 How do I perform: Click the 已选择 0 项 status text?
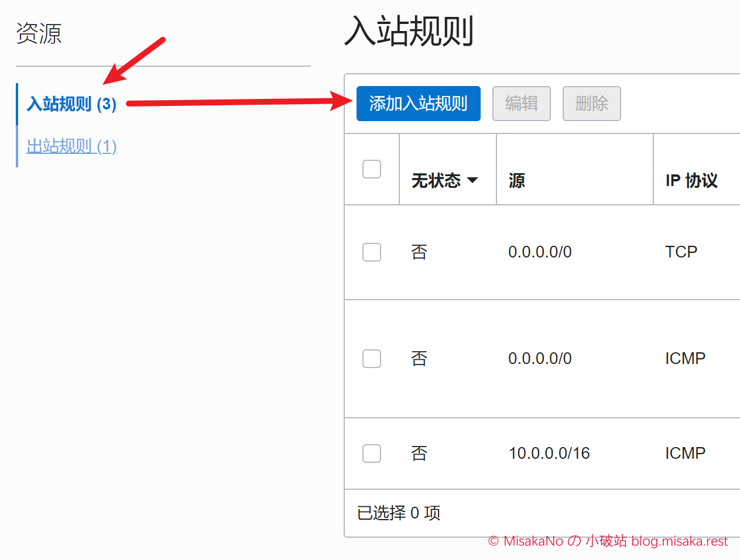(399, 513)
